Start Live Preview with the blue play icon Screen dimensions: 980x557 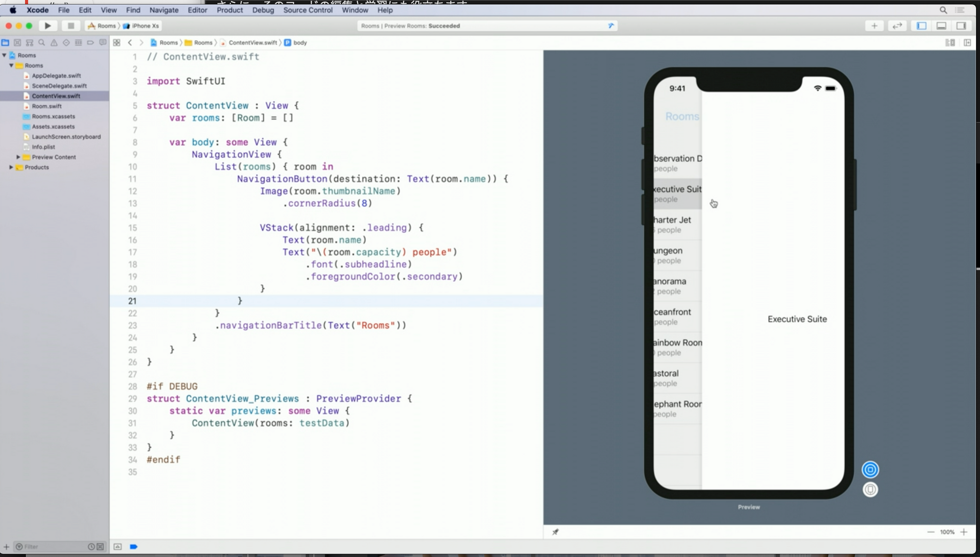tap(870, 470)
